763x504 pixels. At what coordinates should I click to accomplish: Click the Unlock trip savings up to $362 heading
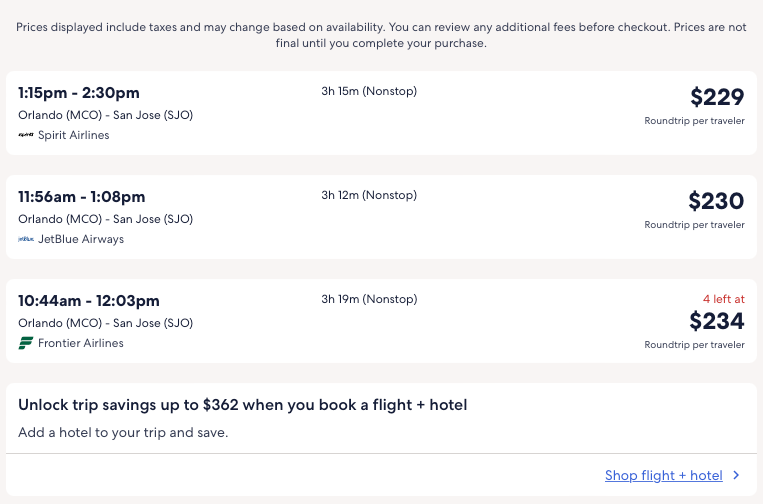click(243, 405)
